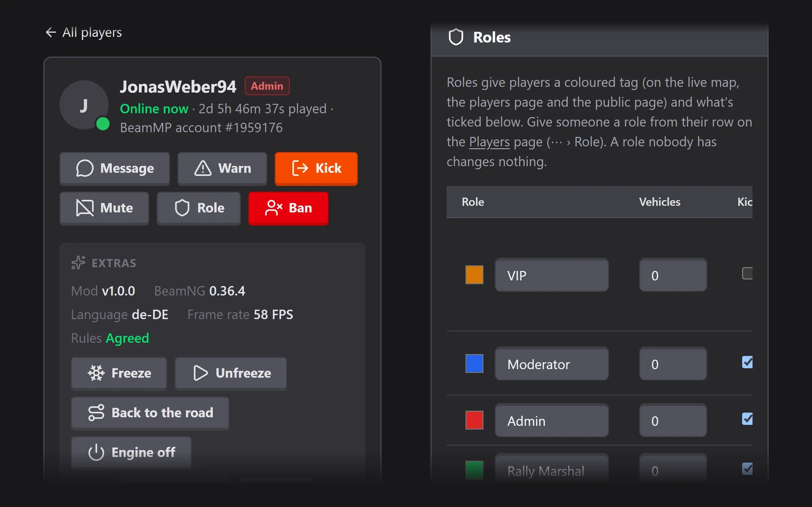Untick the Kick checkbox for Moderator
Image resolution: width=812 pixels, height=507 pixels.
(747, 362)
